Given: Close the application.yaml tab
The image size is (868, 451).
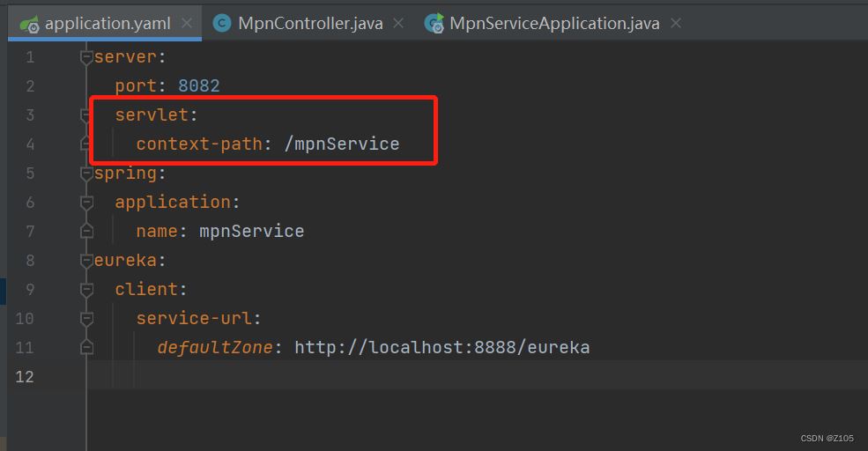Looking at the screenshot, I should [x=187, y=23].
